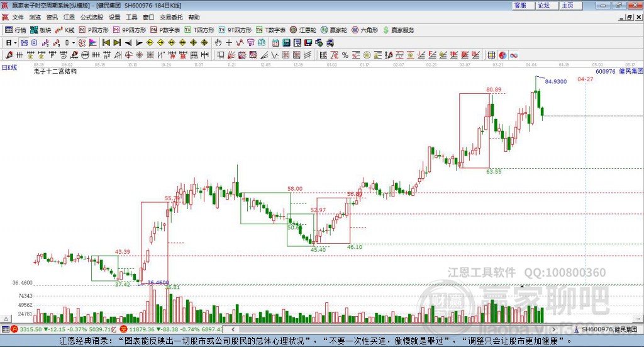Click the 老子十二宫结构 label
The image size is (644, 347).
(55, 71)
